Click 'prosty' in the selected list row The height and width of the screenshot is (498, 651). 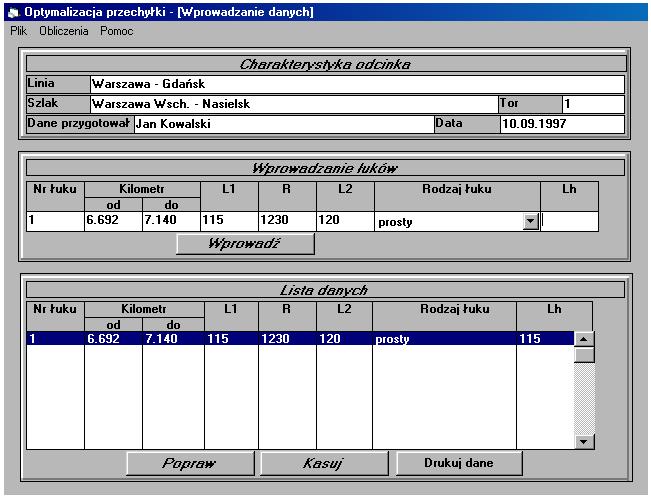tap(392, 339)
